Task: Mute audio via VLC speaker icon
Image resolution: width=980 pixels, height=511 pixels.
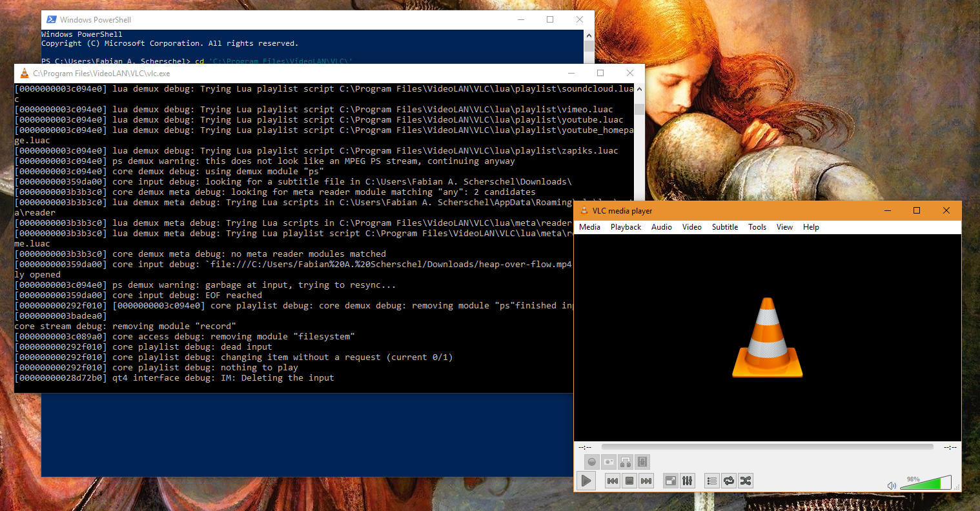Action: point(892,485)
